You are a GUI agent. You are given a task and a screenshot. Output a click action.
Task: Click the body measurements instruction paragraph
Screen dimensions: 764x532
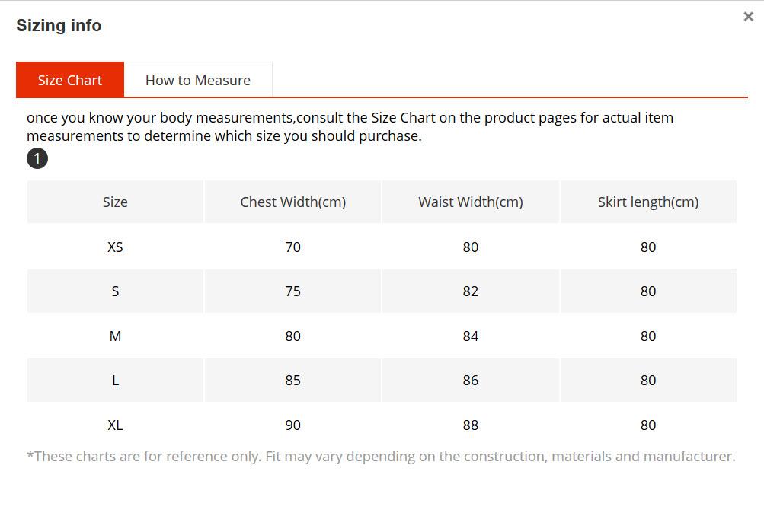pyautogui.click(x=350, y=126)
